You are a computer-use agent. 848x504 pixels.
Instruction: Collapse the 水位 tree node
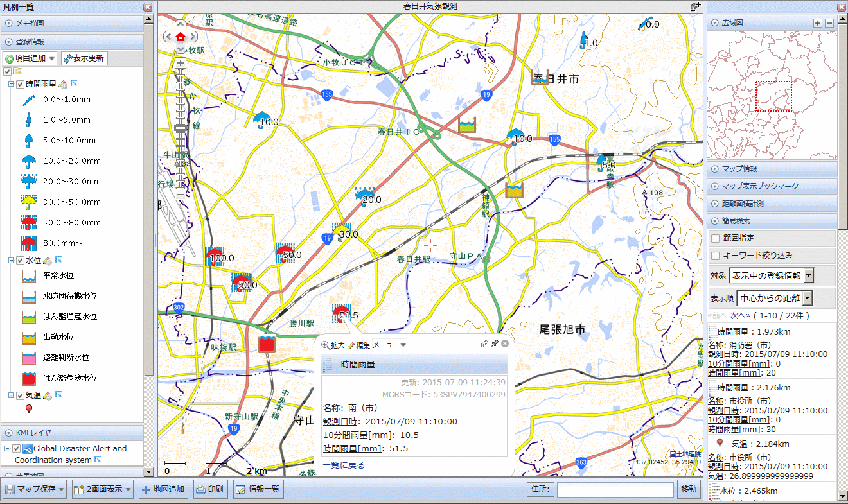click(x=11, y=261)
